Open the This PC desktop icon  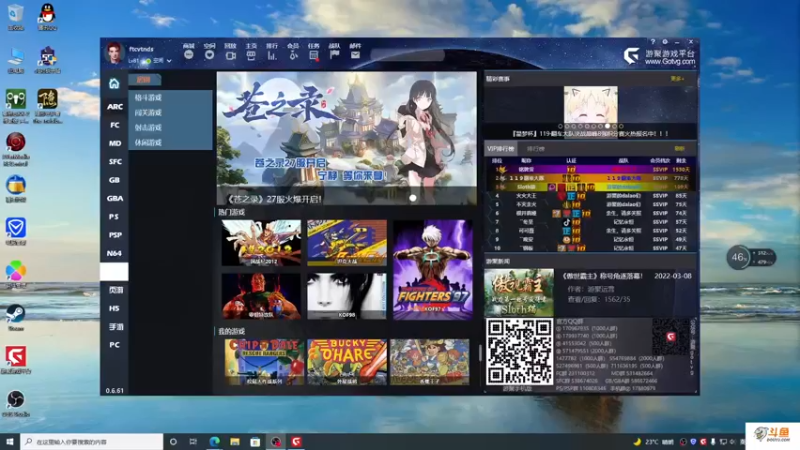16,60
